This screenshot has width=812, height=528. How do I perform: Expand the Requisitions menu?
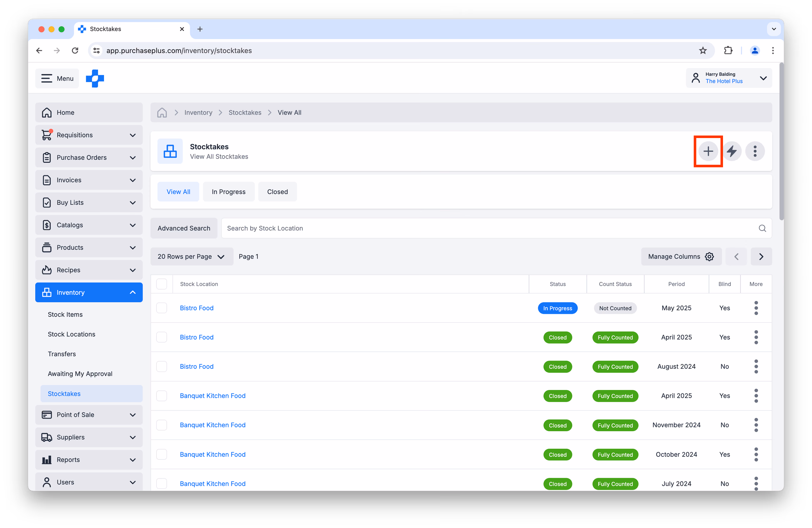coord(89,135)
